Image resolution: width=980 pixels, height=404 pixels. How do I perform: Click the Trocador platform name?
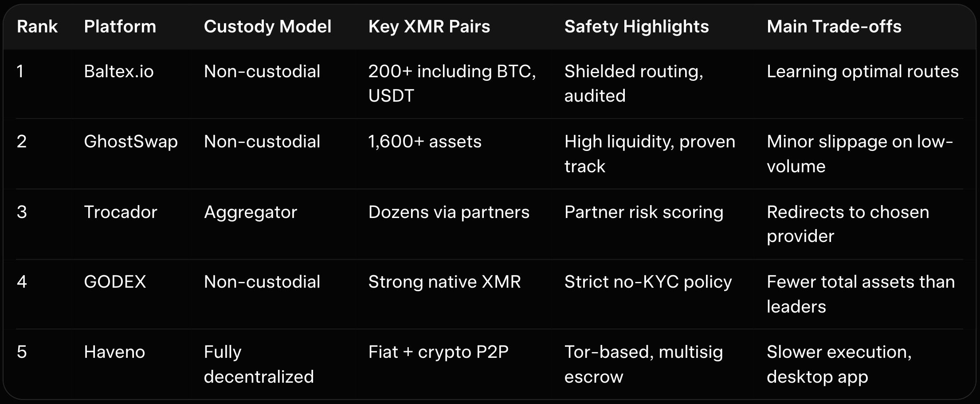click(120, 212)
